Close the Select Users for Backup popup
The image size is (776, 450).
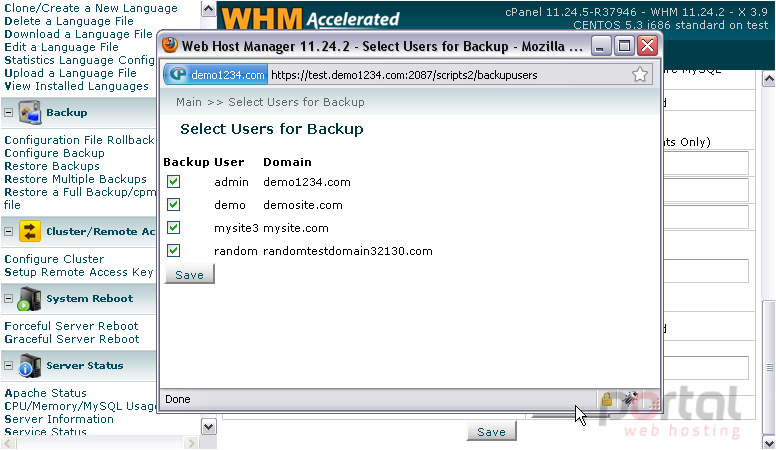647,46
